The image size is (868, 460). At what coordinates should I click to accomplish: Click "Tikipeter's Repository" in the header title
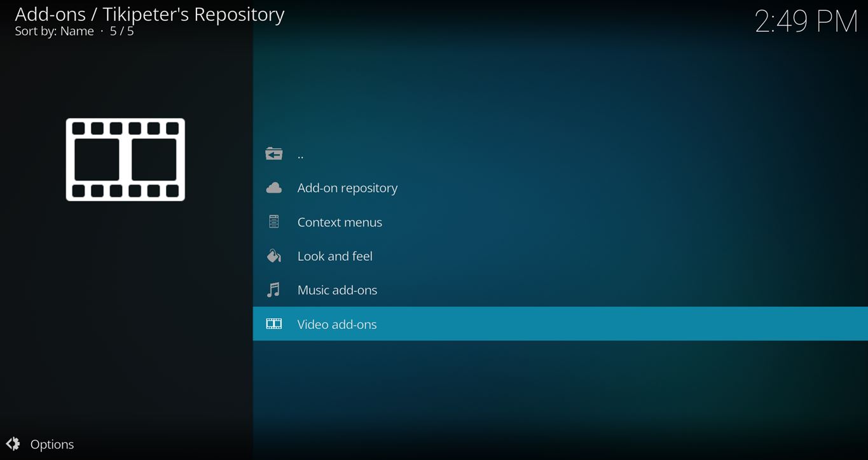click(x=193, y=14)
